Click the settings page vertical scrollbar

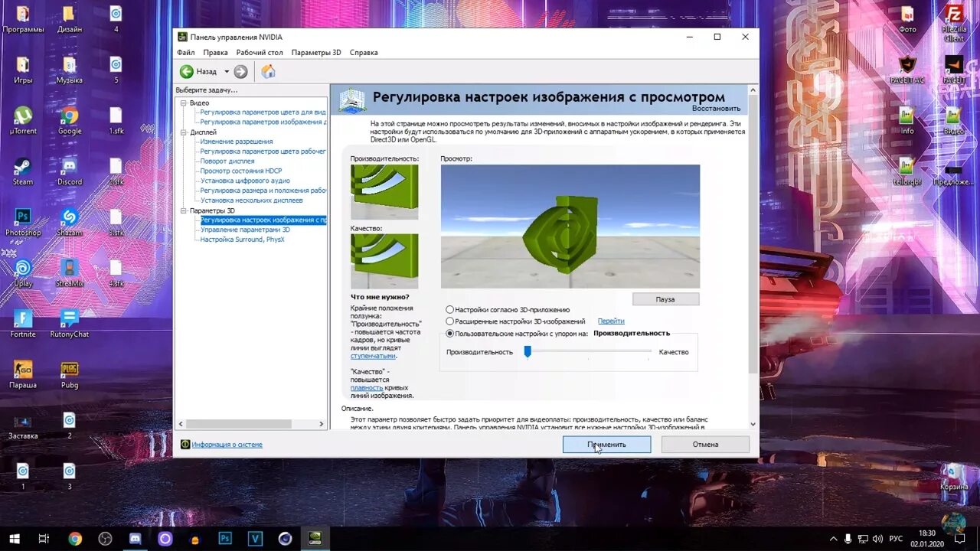pyautogui.click(x=753, y=235)
